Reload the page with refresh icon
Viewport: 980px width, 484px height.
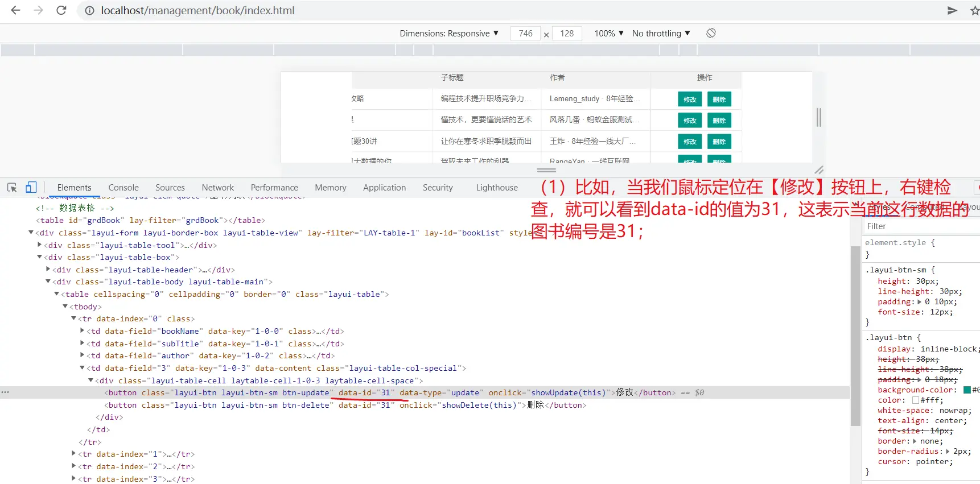tap(61, 10)
